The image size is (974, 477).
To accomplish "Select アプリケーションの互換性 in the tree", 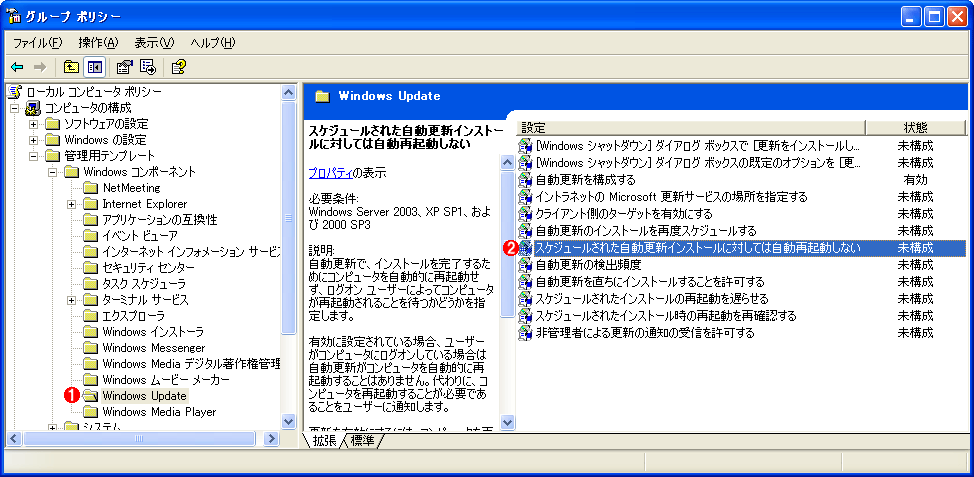I will [x=160, y=220].
